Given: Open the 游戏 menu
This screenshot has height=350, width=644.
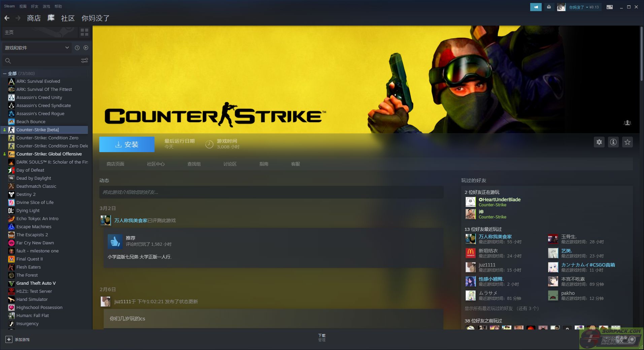Looking at the screenshot, I should (x=46, y=6).
